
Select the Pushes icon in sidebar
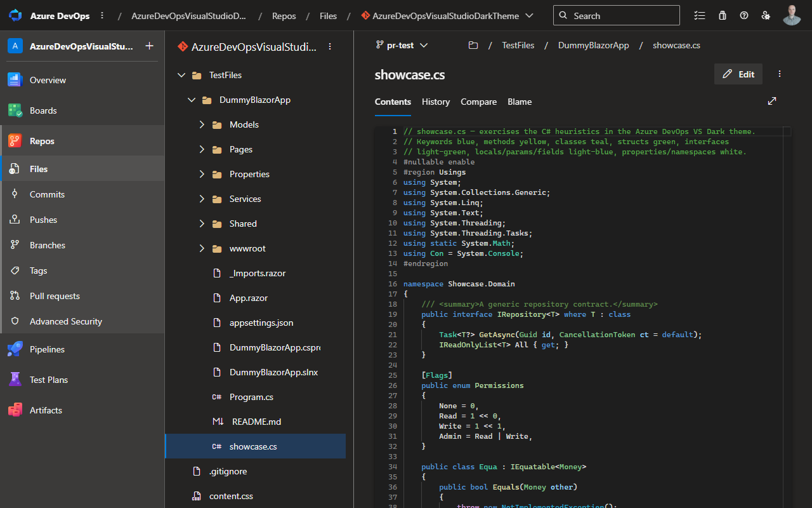click(x=15, y=220)
